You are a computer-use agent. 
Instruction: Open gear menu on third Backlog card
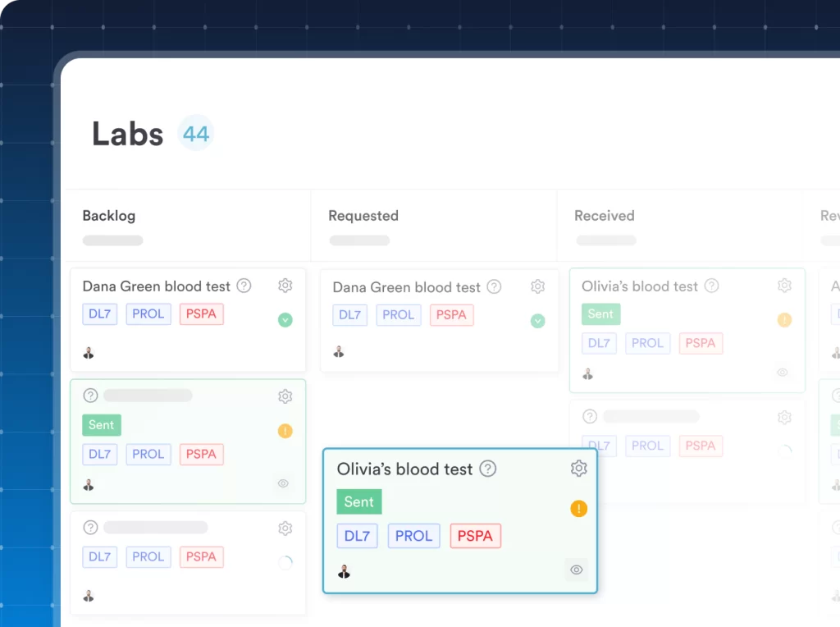coord(285,528)
